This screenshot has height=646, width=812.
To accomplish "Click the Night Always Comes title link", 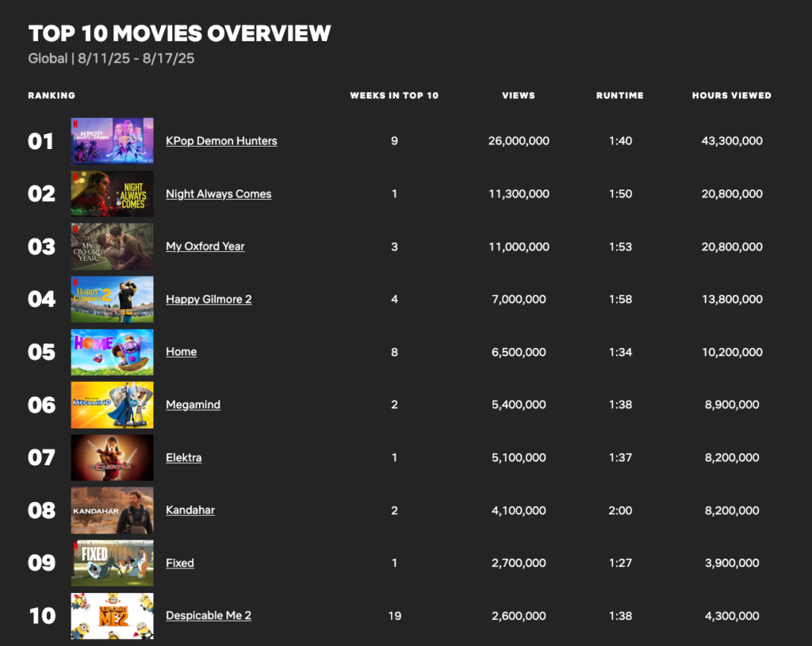I will 218,194.
